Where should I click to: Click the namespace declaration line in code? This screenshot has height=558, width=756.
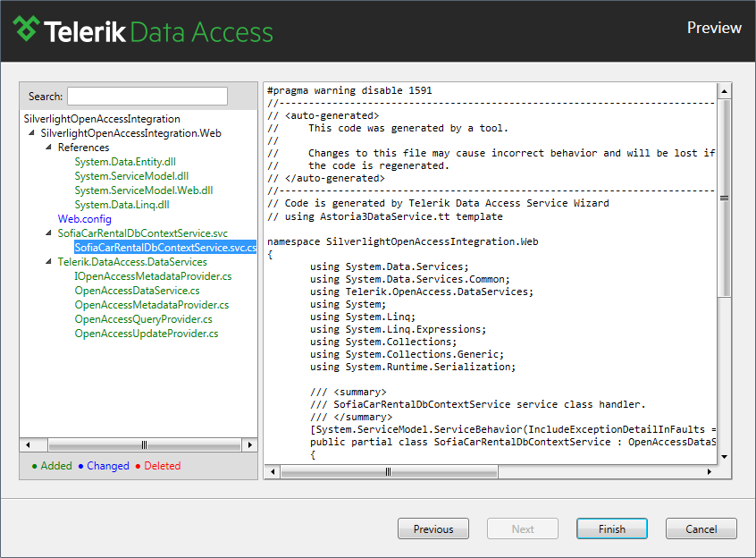403,241
